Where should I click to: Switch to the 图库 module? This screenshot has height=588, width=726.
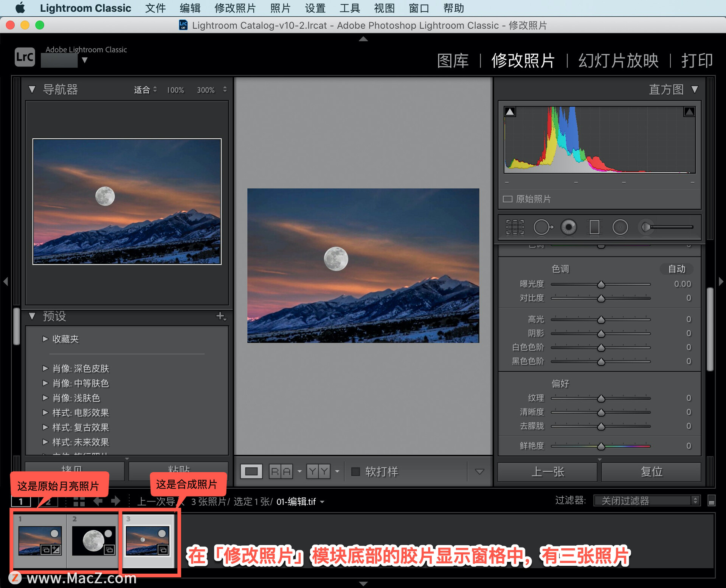click(453, 60)
